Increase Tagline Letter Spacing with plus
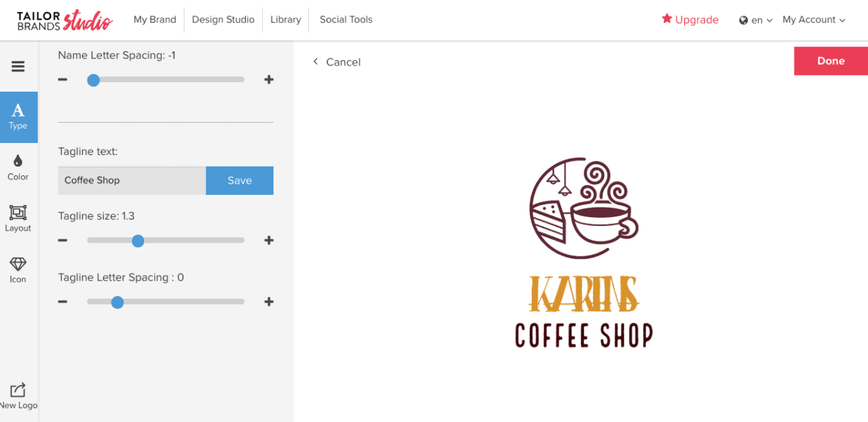Image resolution: width=868 pixels, height=422 pixels. pos(269,302)
